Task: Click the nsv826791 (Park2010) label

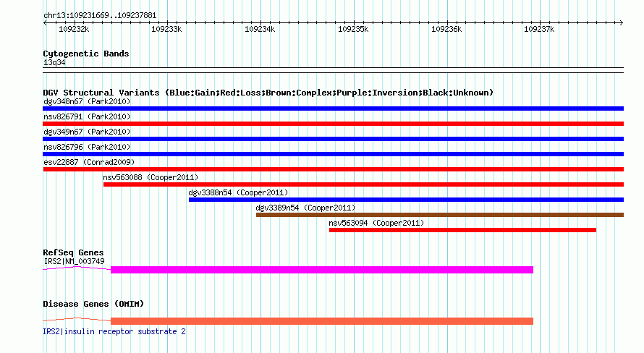Action: (x=87, y=116)
